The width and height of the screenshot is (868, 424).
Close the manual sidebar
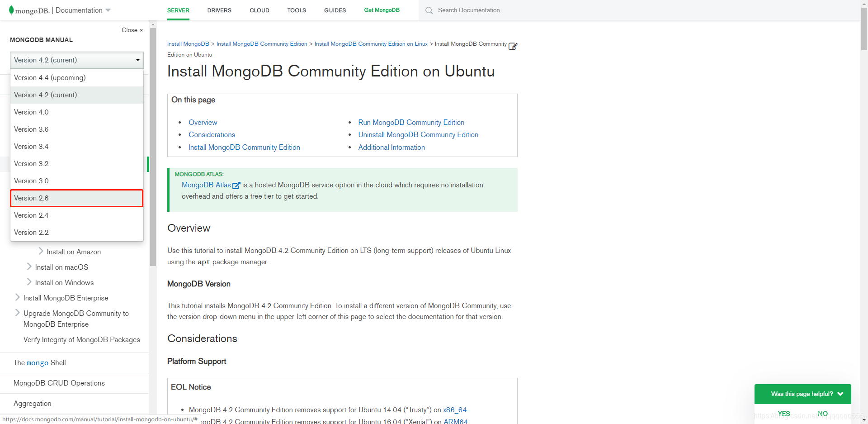pyautogui.click(x=132, y=30)
